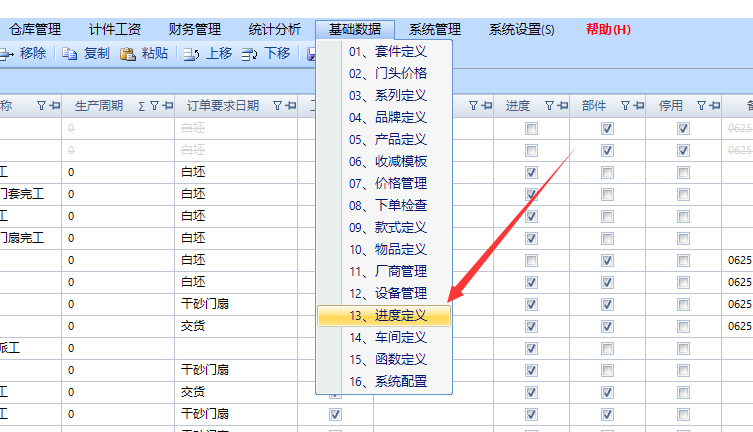
Task: Choose 07、价格管理 menu entry
Action: tap(387, 183)
